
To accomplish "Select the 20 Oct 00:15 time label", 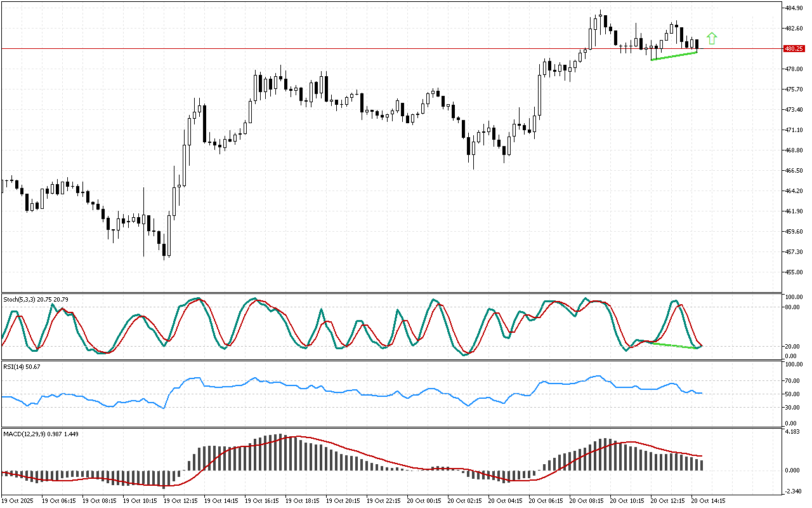I will pyautogui.click(x=424, y=500).
